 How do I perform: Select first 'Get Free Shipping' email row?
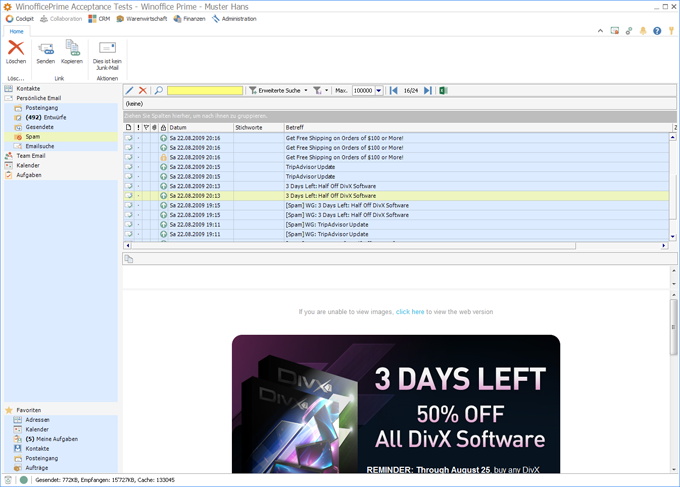pos(396,138)
